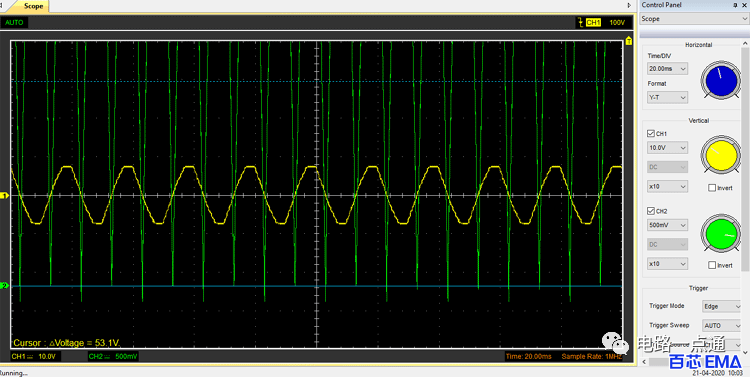Click the control panel scroll-up arrow
Viewport: 750px width, 377px height.
745,44
